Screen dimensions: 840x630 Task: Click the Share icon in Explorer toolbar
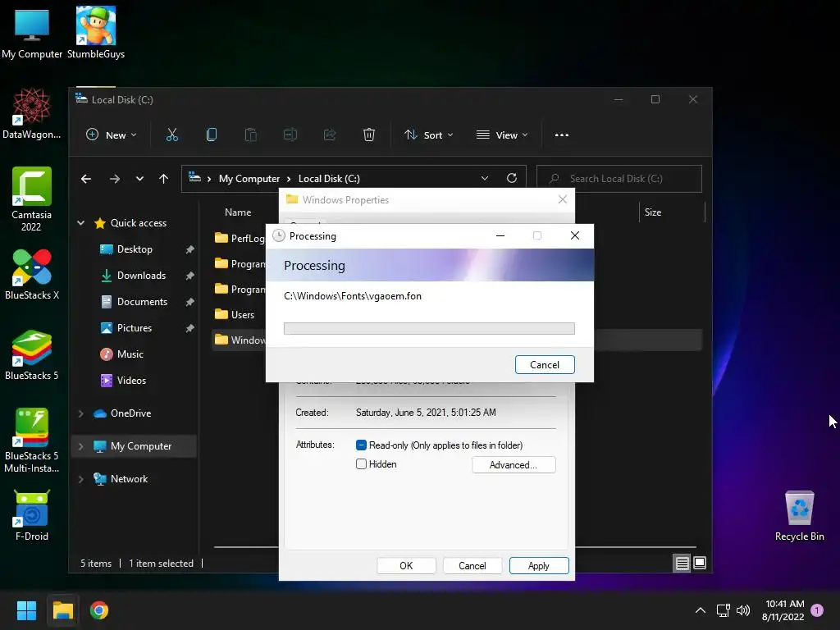[330, 135]
